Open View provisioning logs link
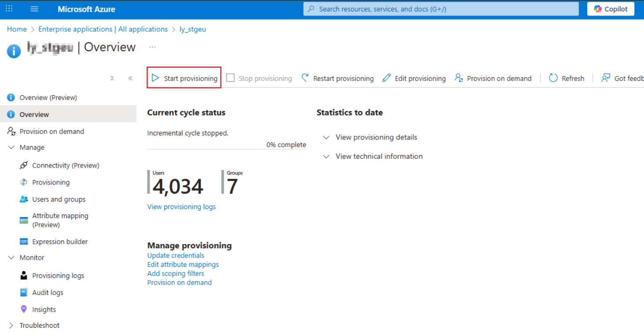 [181, 206]
